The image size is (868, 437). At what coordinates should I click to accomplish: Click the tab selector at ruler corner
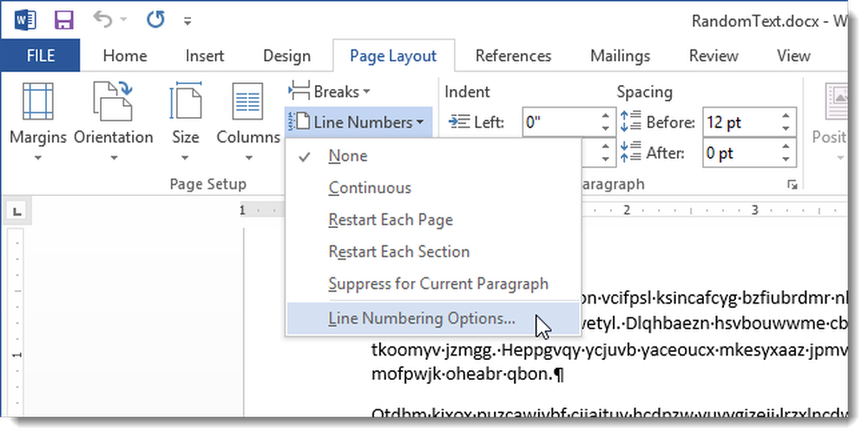click(16, 211)
